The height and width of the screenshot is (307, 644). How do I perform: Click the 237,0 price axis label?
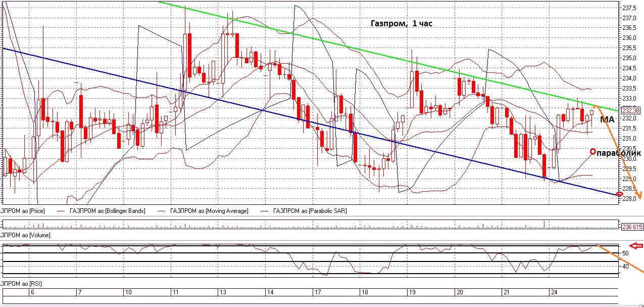[x=629, y=18]
